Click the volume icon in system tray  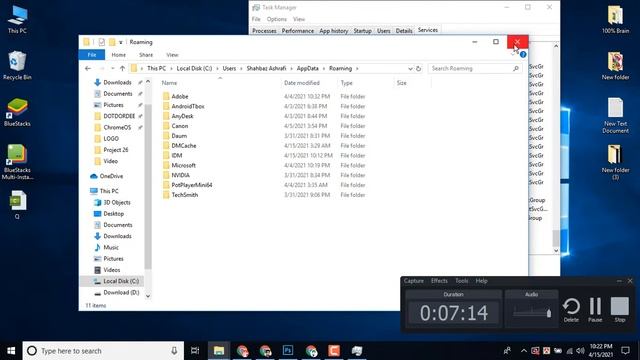click(580, 351)
